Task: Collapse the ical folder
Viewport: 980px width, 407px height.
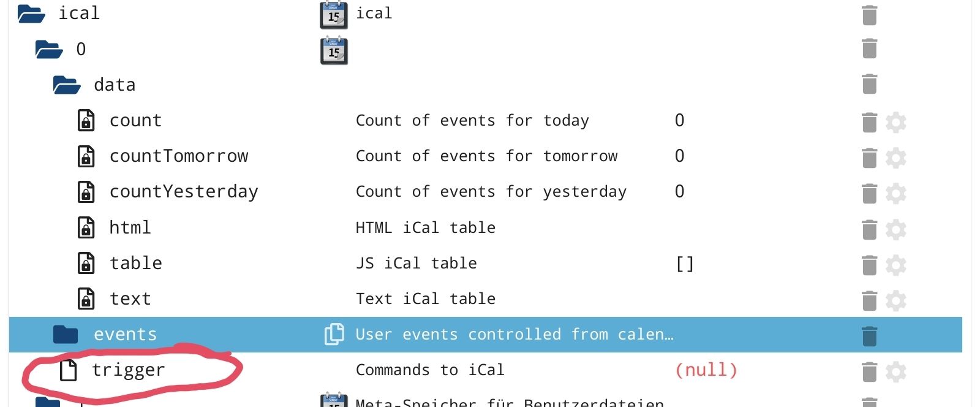Action: (x=31, y=13)
